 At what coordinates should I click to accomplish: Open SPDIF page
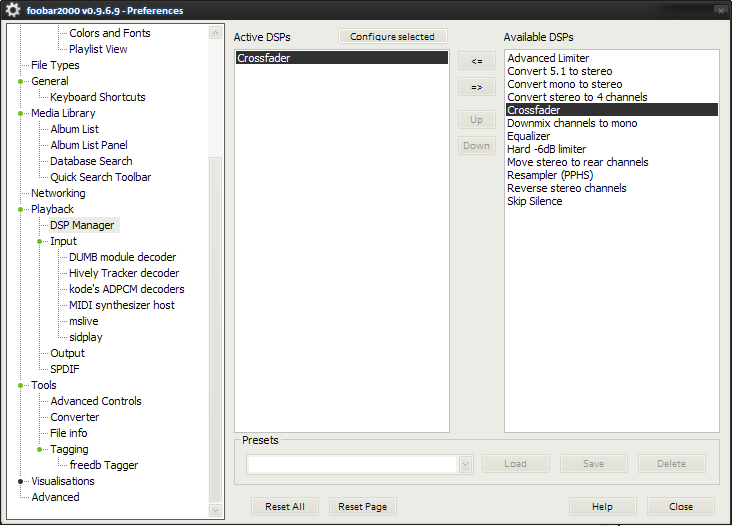click(x=64, y=369)
